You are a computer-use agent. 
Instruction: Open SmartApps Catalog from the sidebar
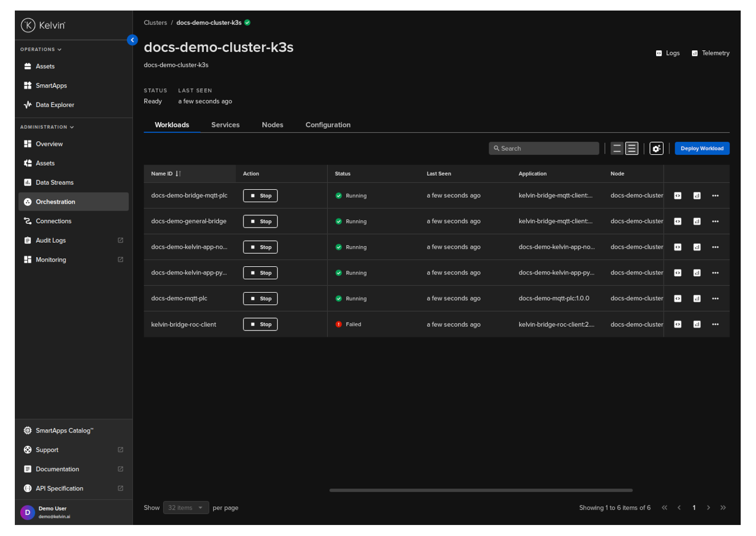pyautogui.click(x=64, y=431)
